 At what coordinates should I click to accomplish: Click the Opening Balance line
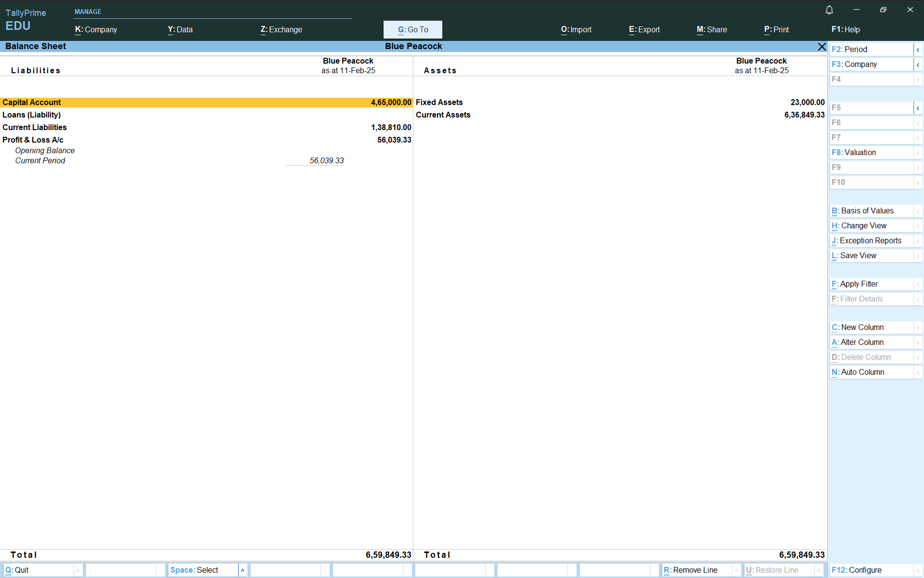coord(45,151)
